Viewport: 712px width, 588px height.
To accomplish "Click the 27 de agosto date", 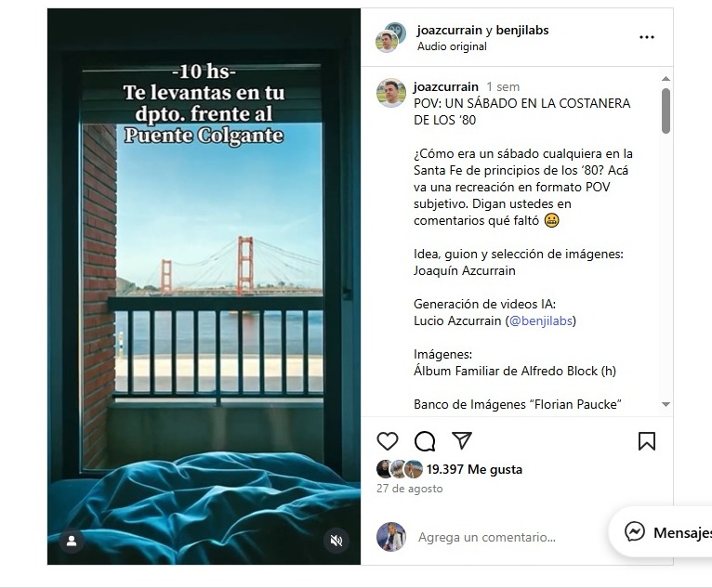I will 410,489.
